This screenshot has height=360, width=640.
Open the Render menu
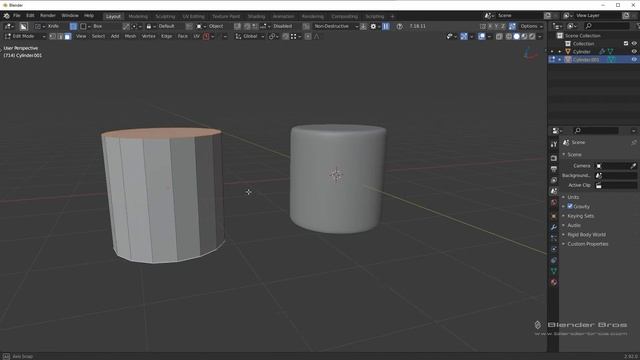click(48, 16)
